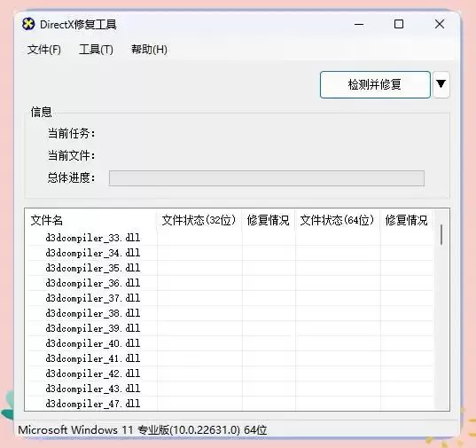This screenshot has width=476, height=448.
Task: Close the DirectX修复工具 window
Action: (440, 24)
